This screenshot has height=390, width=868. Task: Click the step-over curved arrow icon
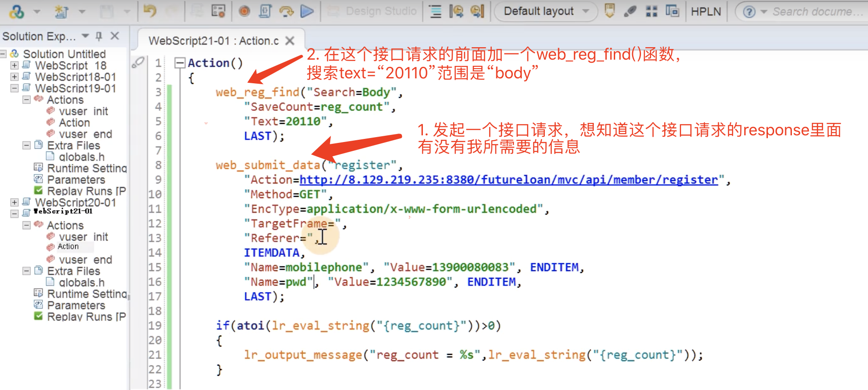(x=286, y=11)
